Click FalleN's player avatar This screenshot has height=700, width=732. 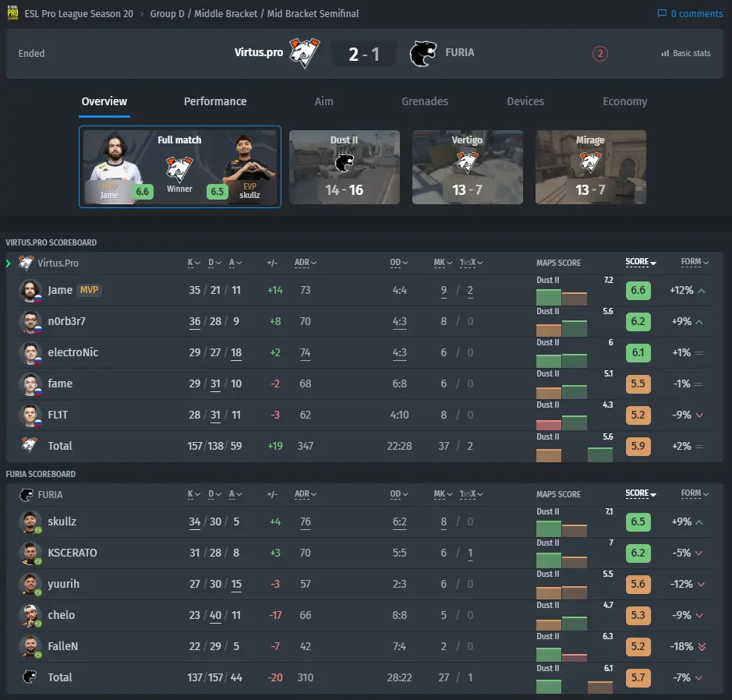30,647
